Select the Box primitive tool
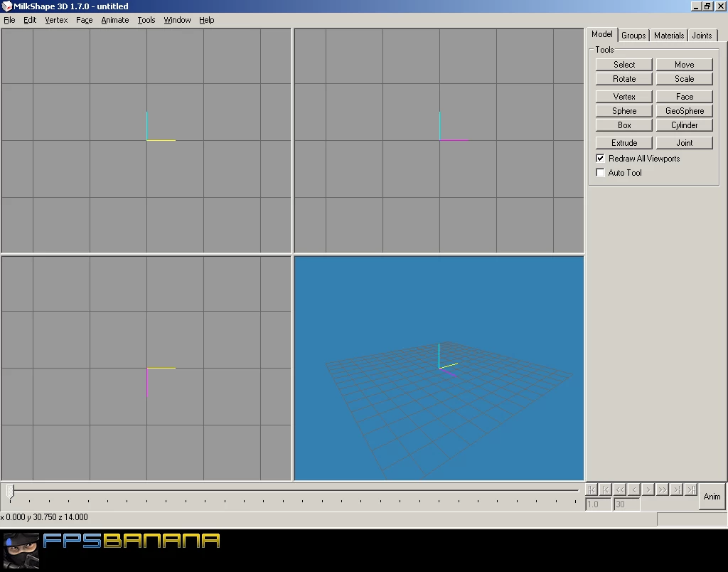The image size is (728, 572). pyautogui.click(x=623, y=125)
